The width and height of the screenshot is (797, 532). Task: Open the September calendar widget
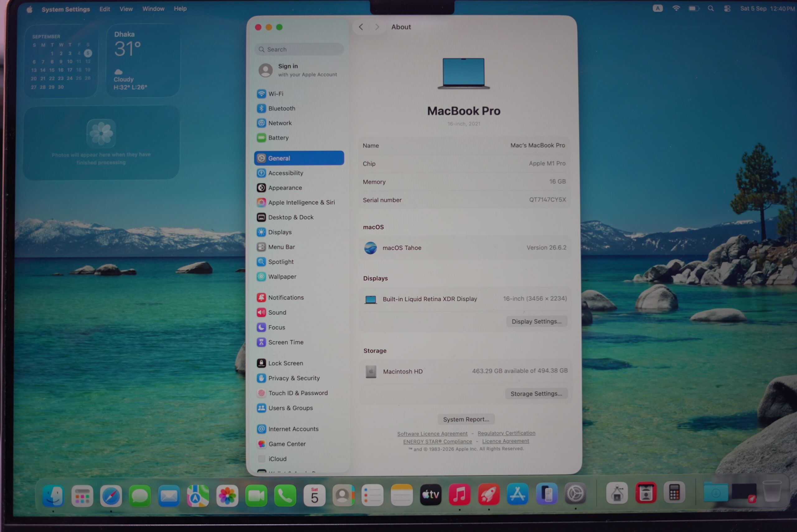tap(61, 61)
